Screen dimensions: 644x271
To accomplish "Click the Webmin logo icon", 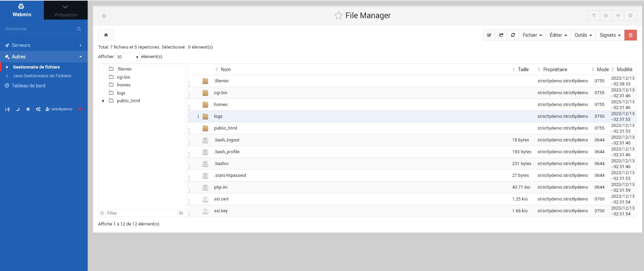I will point(21,6).
